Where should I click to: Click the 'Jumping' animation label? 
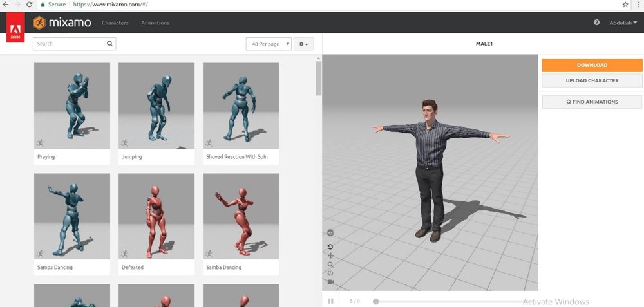click(x=131, y=157)
